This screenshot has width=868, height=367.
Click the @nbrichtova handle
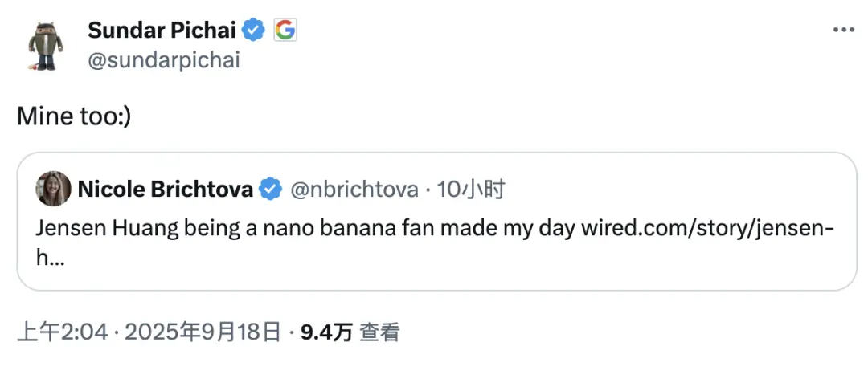pos(354,190)
